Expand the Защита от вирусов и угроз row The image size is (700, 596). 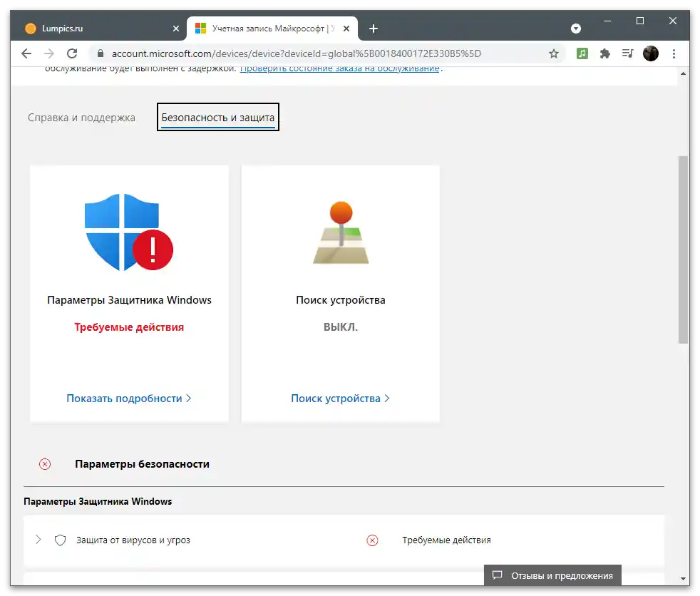point(38,540)
